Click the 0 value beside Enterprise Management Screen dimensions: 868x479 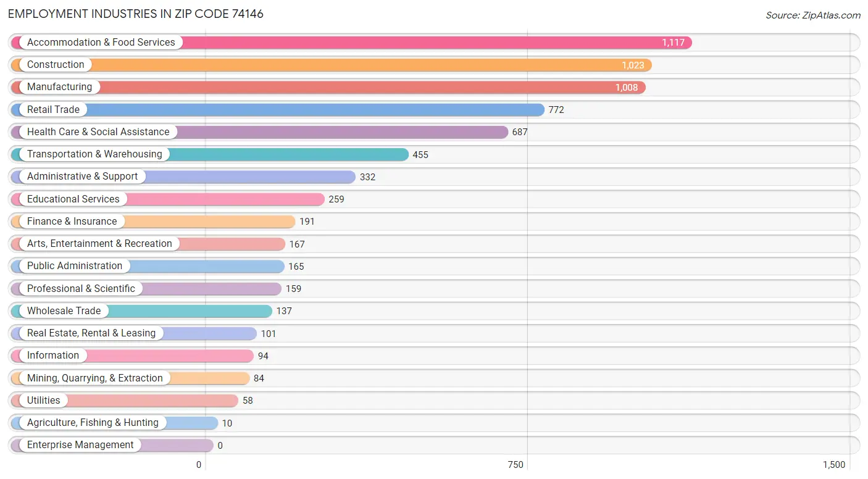220,446
